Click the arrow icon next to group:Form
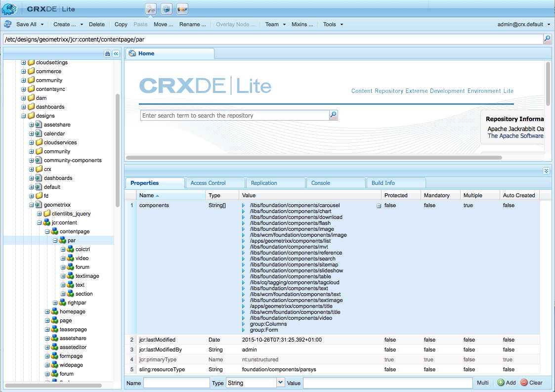 pyautogui.click(x=243, y=330)
